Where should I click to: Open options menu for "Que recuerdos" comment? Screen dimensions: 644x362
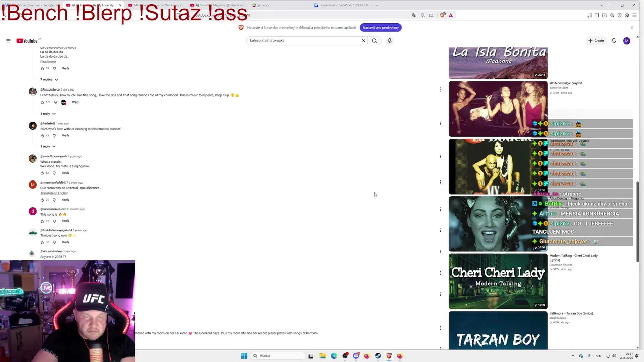pyautogui.click(x=441, y=183)
